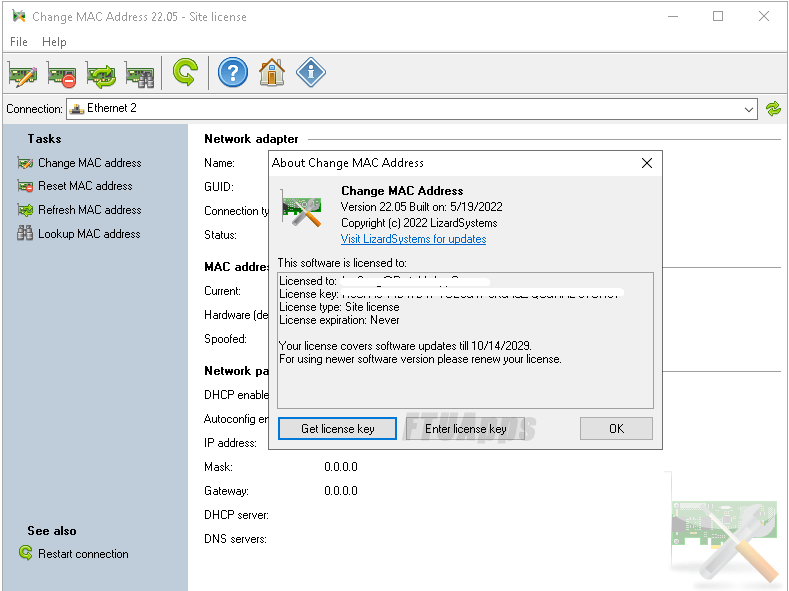Click the License expiration: Never line

click(339, 320)
